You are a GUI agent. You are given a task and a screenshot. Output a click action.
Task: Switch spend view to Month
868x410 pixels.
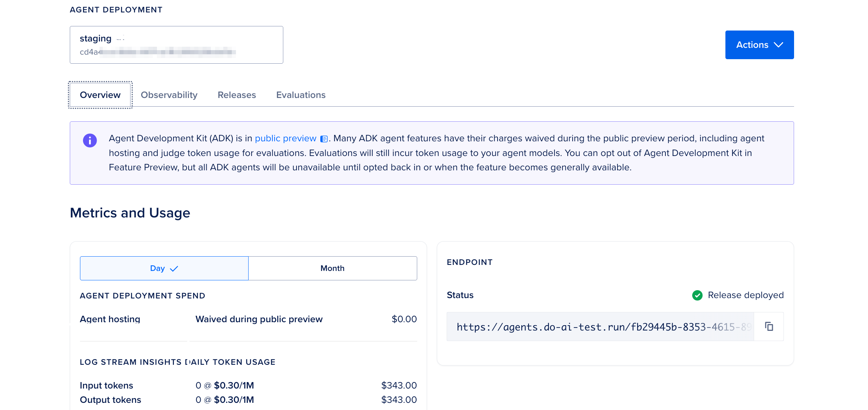[332, 268]
